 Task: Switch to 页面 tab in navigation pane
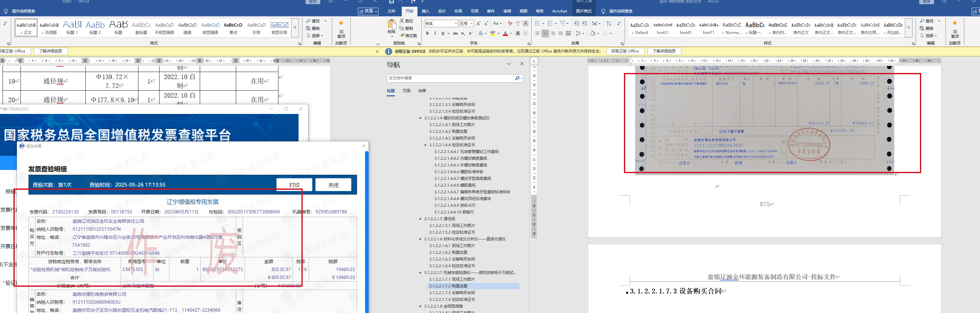point(406,91)
